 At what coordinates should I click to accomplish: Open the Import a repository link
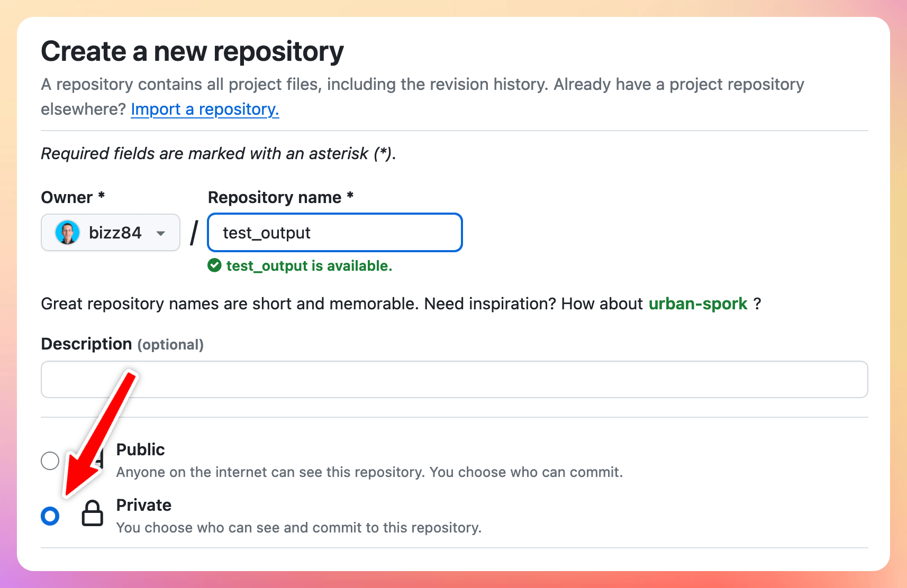[205, 109]
